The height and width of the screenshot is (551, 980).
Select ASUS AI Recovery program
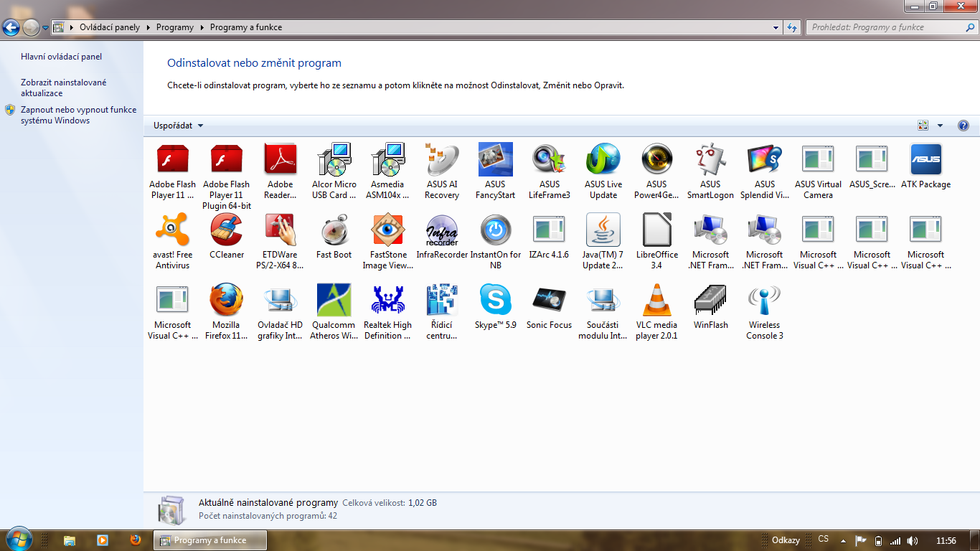point(442,171)
